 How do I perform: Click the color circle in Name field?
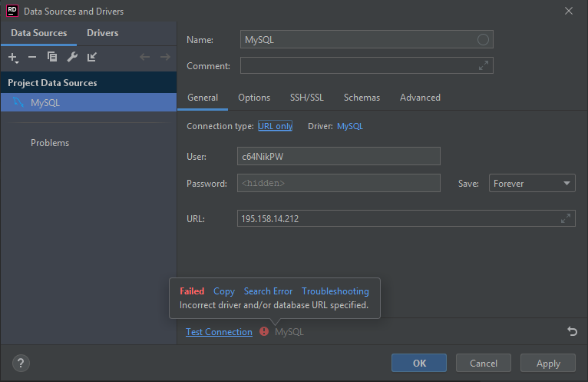(483, 39)
